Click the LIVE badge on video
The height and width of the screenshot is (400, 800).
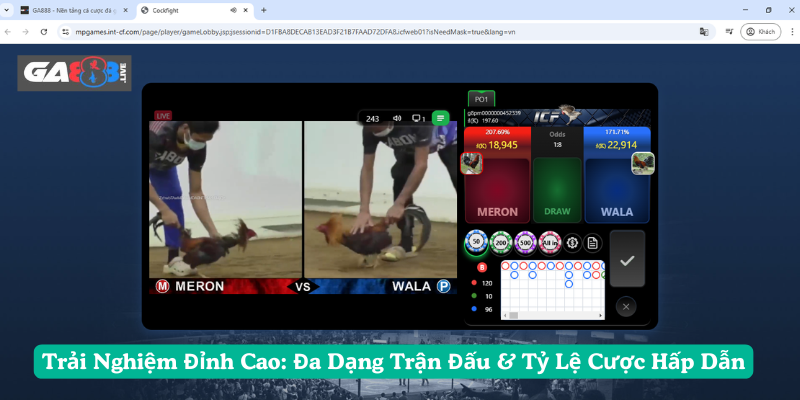[163, 116]
